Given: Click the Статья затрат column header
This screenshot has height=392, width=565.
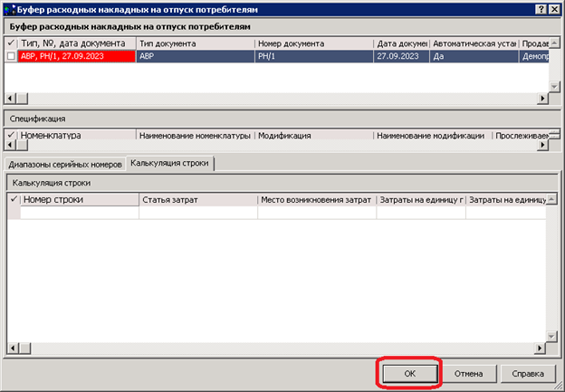Looking at the screenshot, I should pos(197,199).
